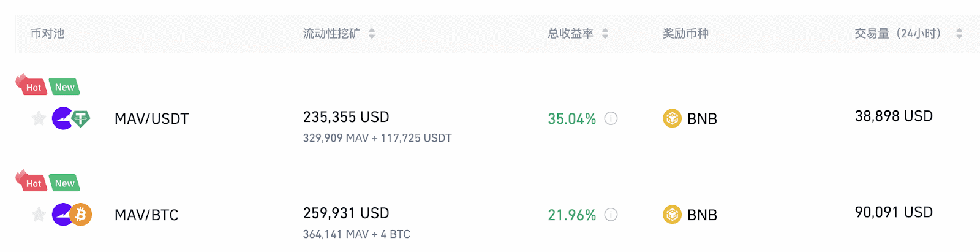Favorite the MAV/BTC pool star
This screenshot has width=980, height=252.
(x=39, y=215)
